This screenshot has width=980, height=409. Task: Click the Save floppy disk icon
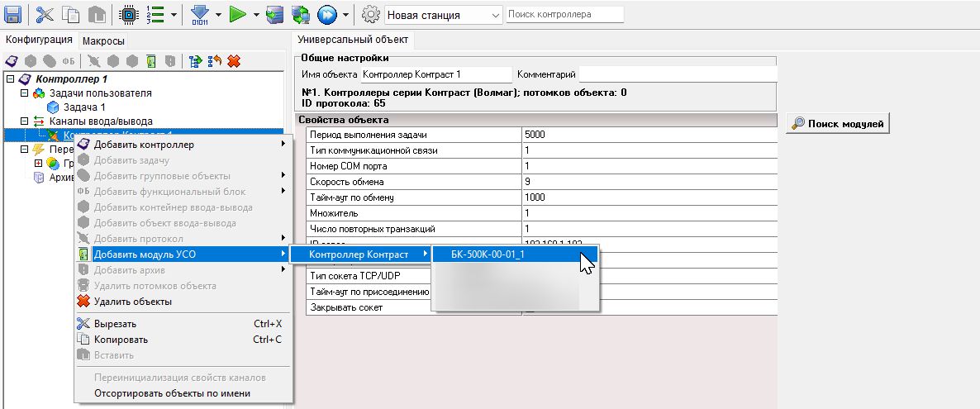(x=13, y=15)
